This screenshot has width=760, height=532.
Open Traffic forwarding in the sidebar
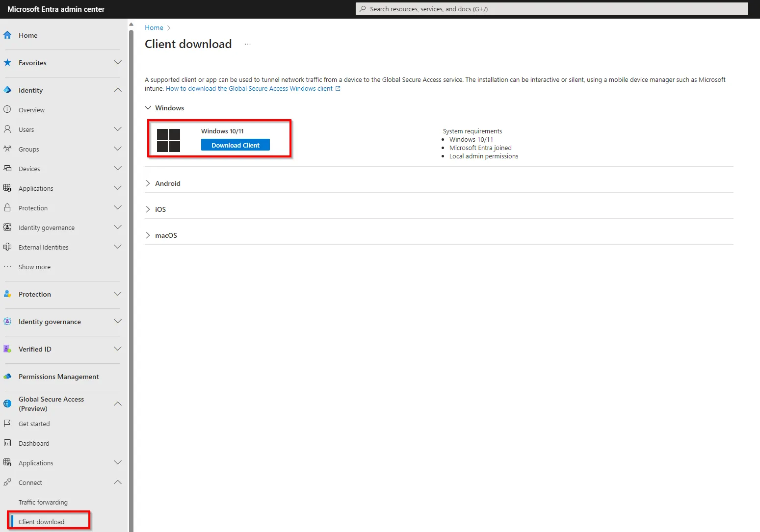(x=43, y=502)
